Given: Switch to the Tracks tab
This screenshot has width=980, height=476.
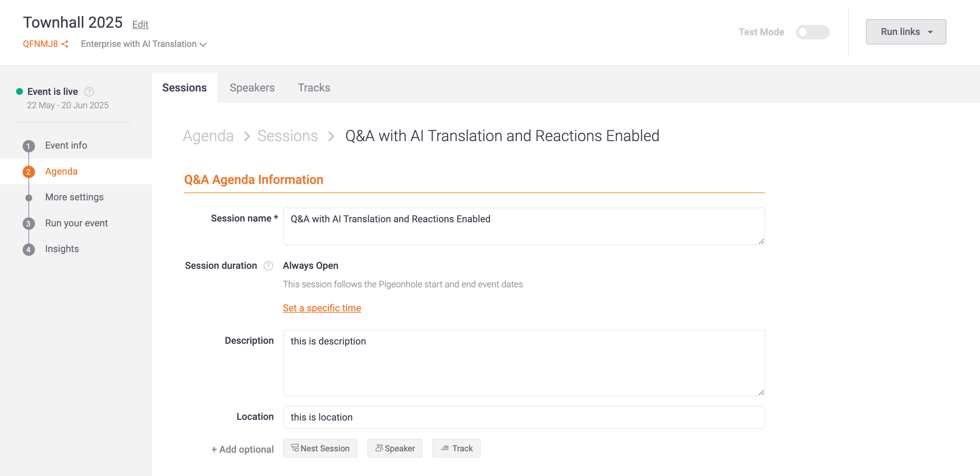Looking at the screenshot, I should (x=314, y=88).
